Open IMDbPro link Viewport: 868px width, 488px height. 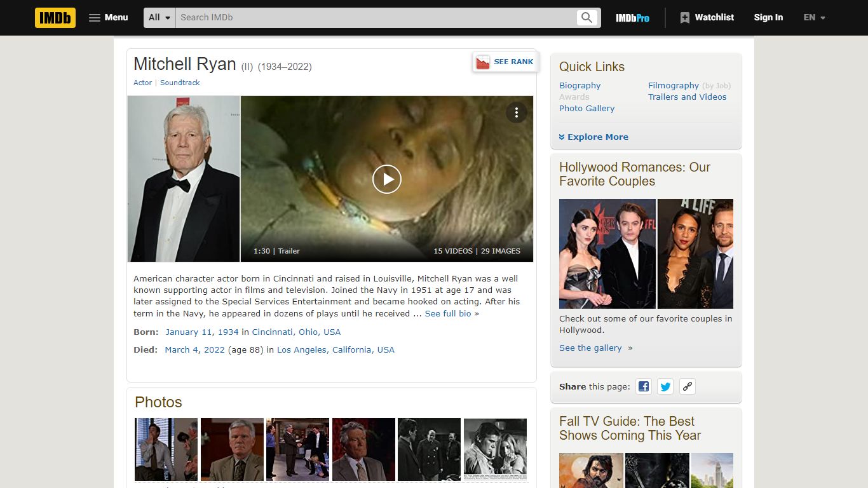tap(632, 18)
